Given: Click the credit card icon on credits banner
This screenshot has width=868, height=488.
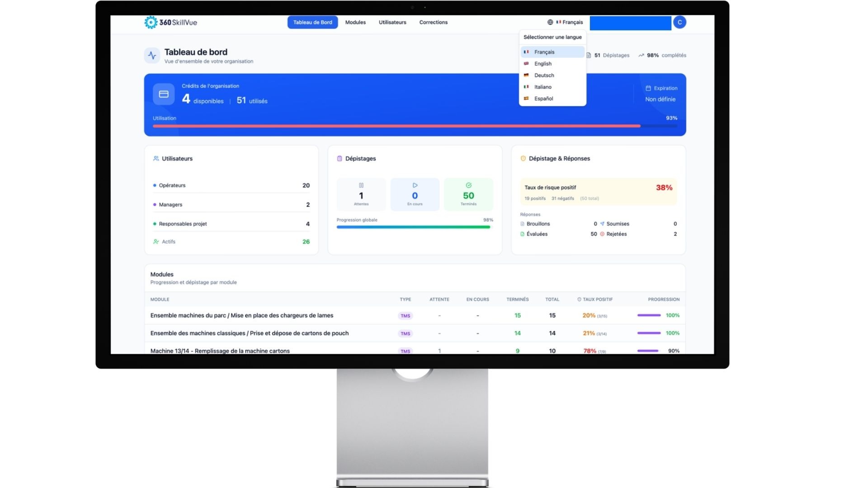Looking at the screenshot, I should click(163, 94).
